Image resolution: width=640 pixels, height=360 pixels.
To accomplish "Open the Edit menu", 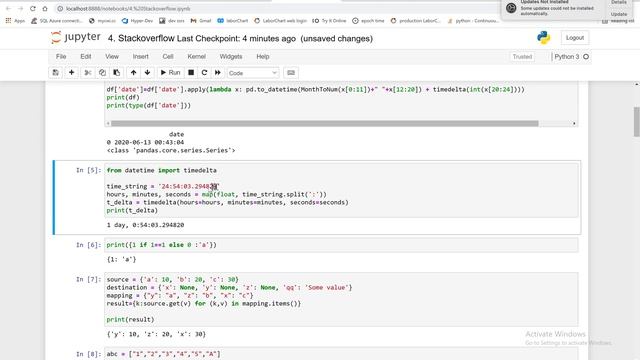I will click(86, 56).
